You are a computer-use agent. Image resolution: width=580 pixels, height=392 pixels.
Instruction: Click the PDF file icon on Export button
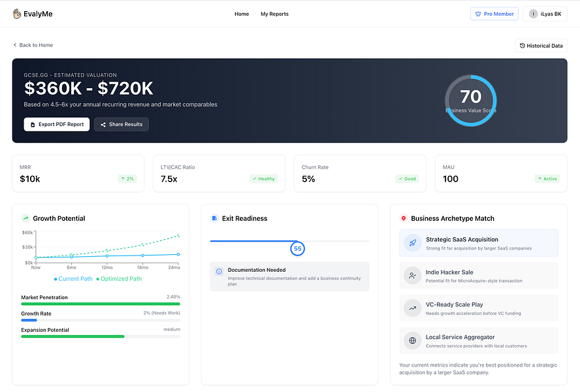pyautogui.click(x=33, y=125)
